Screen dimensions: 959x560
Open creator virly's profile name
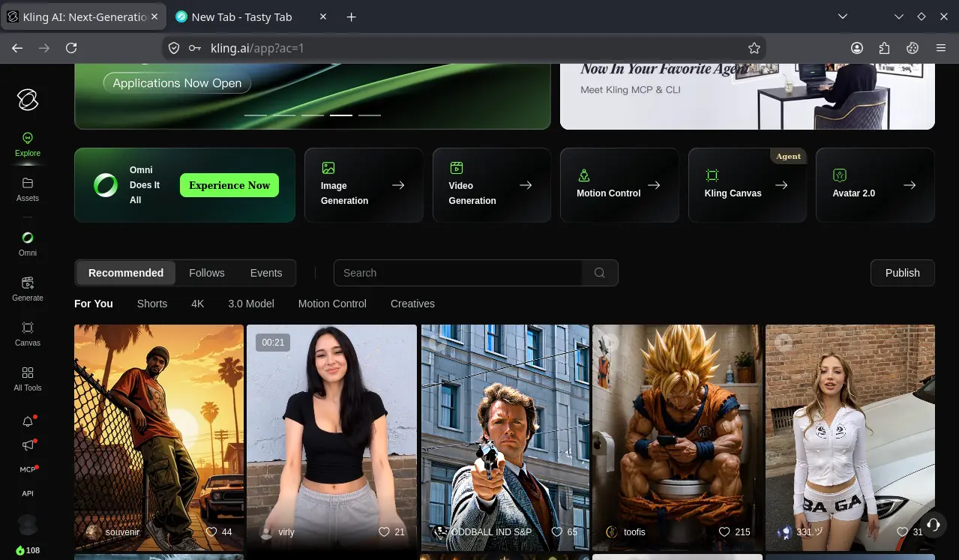pos(286,532)
